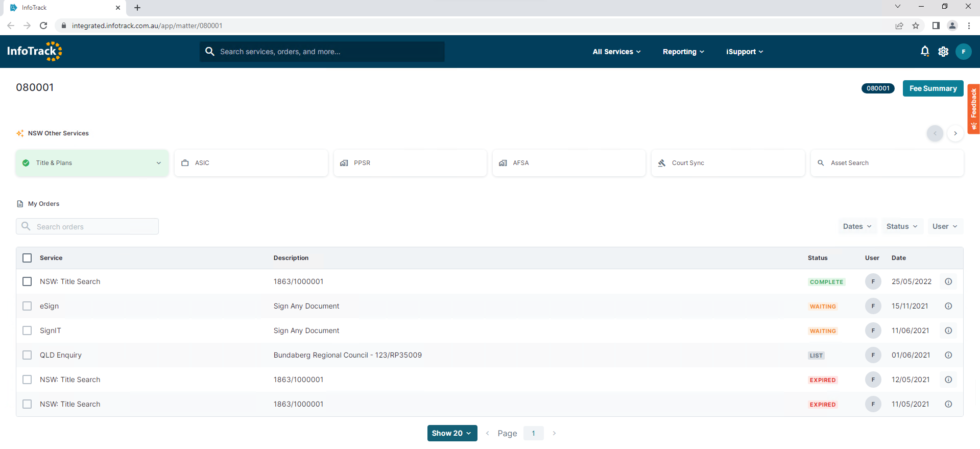The image size is (980, 449).
Task: Click the Date column header
Action: click(x=899, y=258)
